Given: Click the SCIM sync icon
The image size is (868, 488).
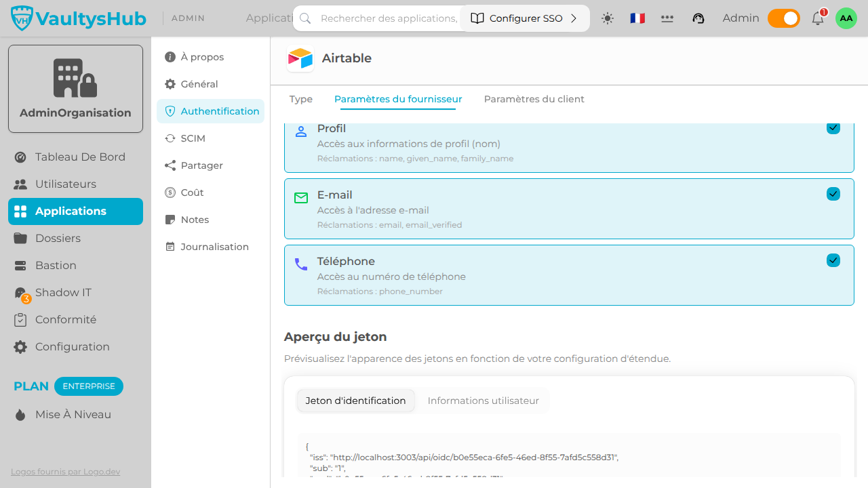Looking at the screenshot, I should pos(170,138).
